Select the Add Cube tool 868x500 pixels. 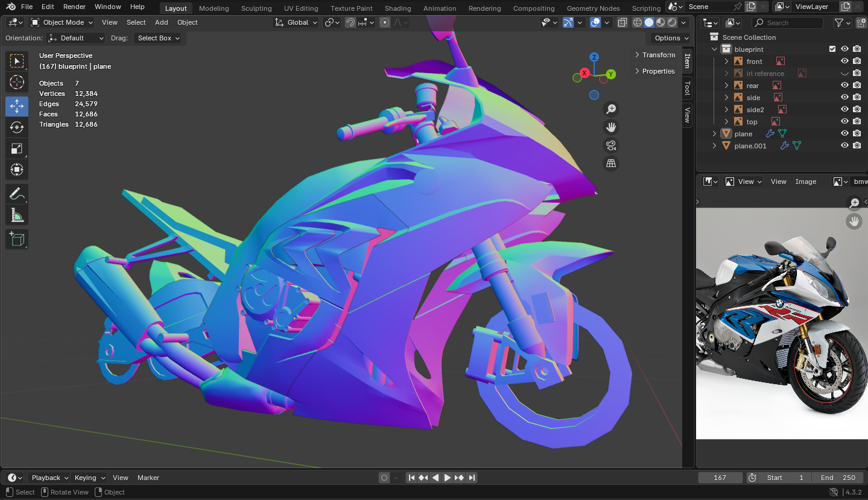(17, 239)
